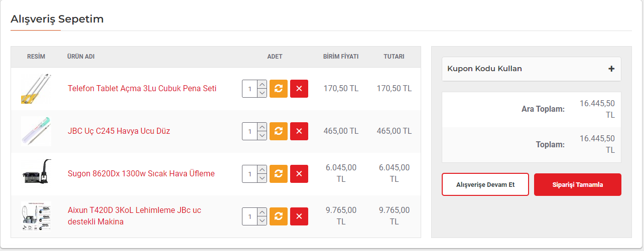The image size is (644, 251).
Task: Update quantity for JBC Uç C245 item
Action: point(278,131)
